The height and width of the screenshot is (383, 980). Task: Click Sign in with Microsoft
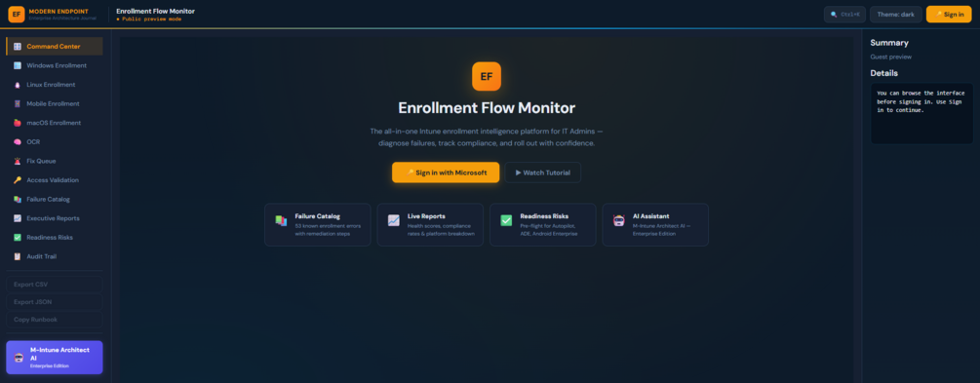click(x=446, y=172)
